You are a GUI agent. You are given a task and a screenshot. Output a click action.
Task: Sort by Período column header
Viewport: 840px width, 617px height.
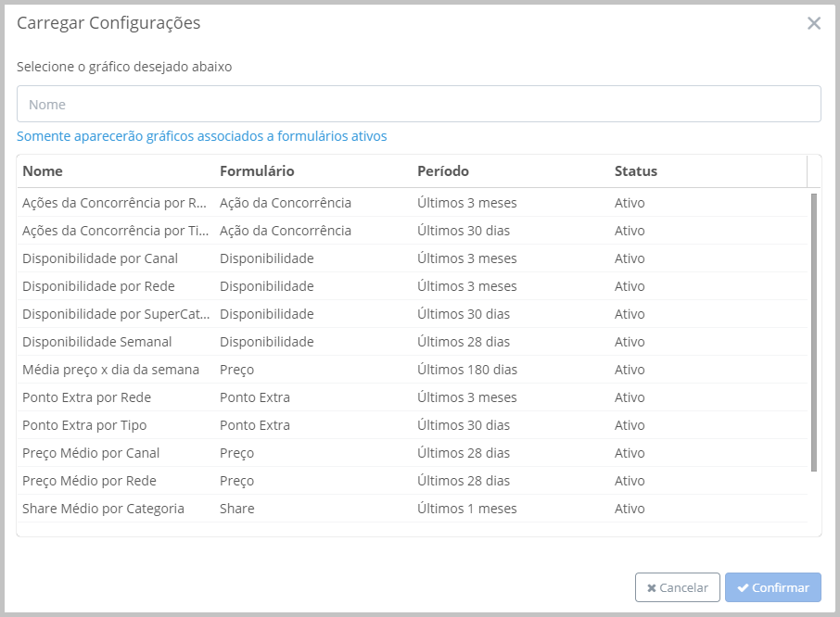pos(443,171)
